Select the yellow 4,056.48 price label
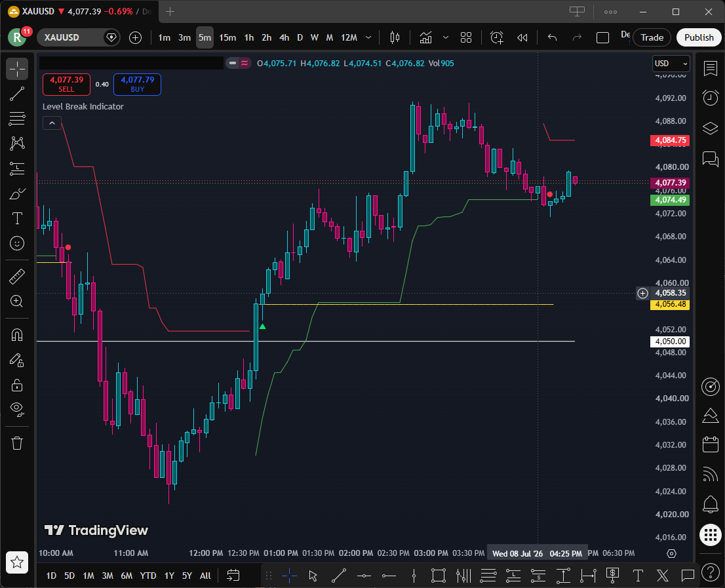 [670, 304]
